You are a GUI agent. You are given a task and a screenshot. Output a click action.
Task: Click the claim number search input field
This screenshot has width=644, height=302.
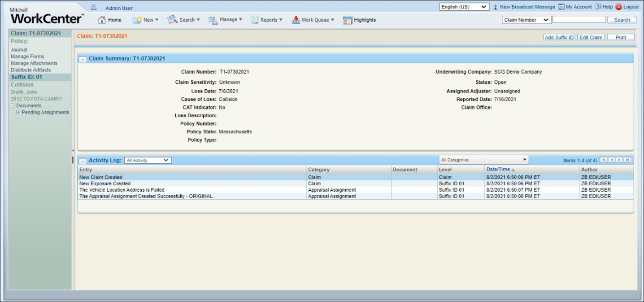(579, 20)
